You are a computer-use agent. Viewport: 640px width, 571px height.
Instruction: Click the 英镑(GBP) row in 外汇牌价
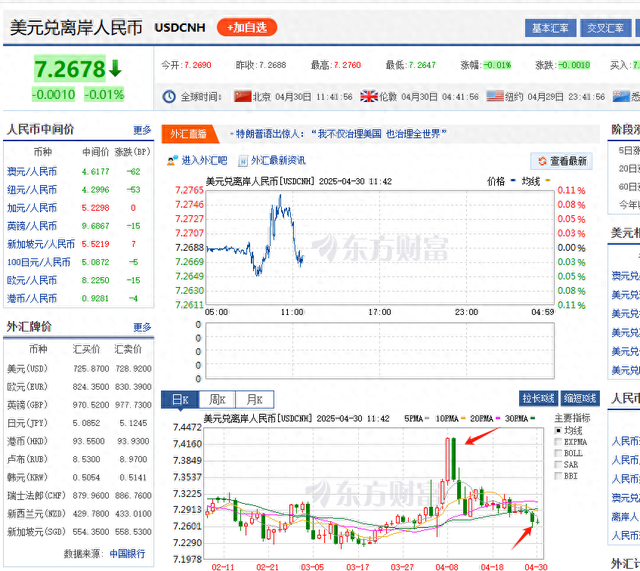79,405
